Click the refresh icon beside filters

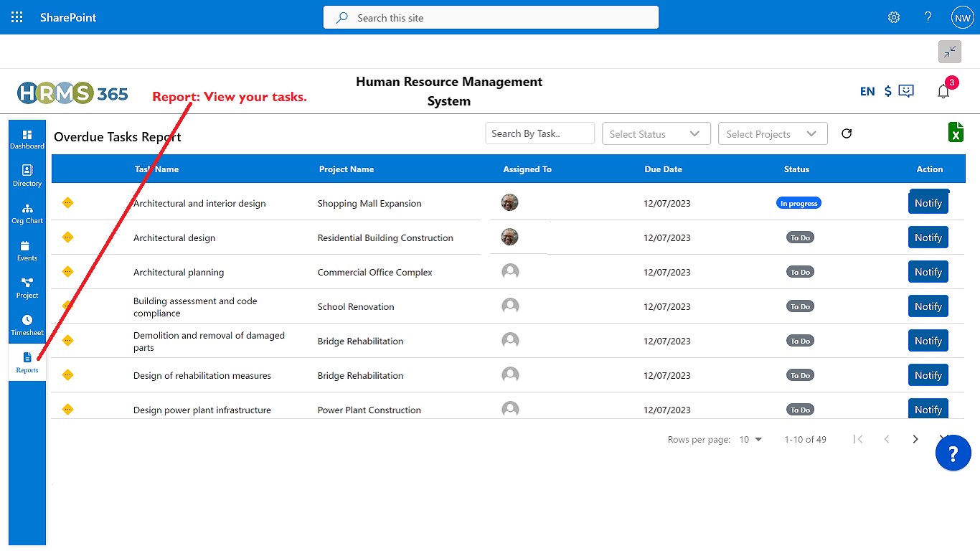pos(847,133)
